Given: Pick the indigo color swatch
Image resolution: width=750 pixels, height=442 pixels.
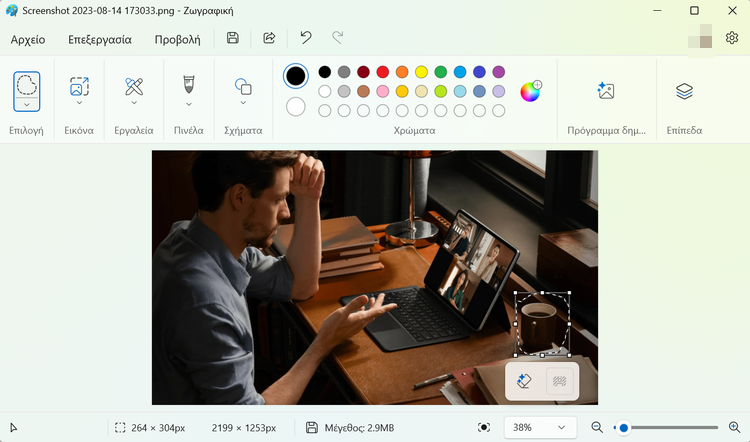Looking at the screenshot, I should point(479,72).
